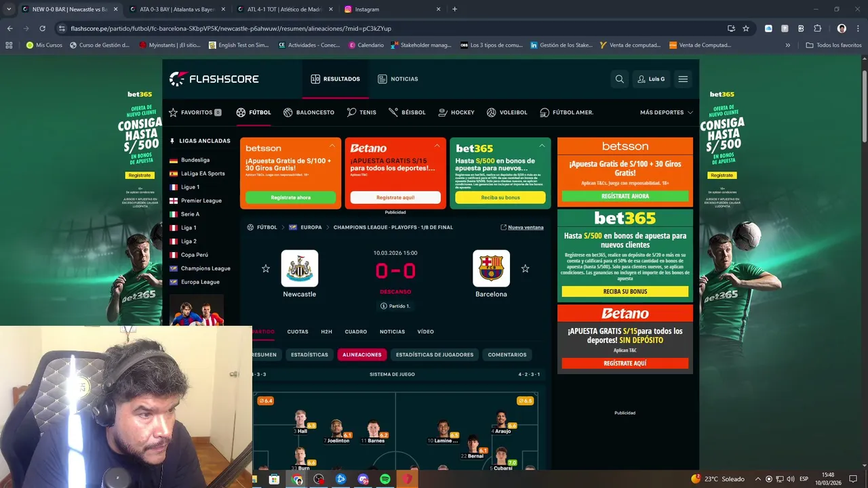Click the Newcastle team crest

click(x=299, y=268)
